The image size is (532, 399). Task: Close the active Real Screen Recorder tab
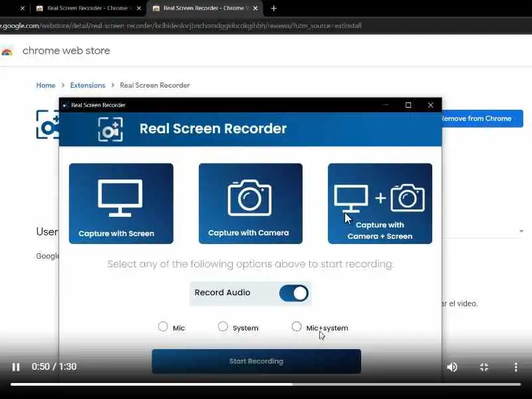point(255,8)
